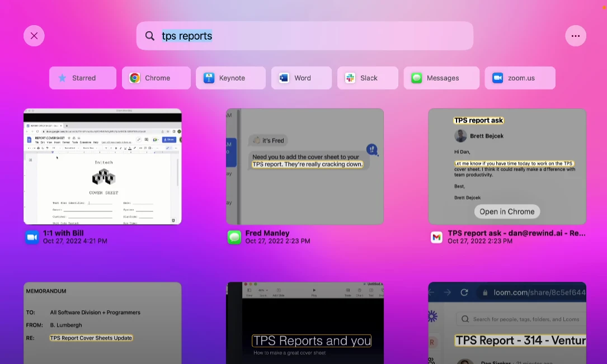Screen dimensions: 607x364
Task: Open the 'TPS Reports and you' Keynote thumbnail
Action: coord(305,323)
